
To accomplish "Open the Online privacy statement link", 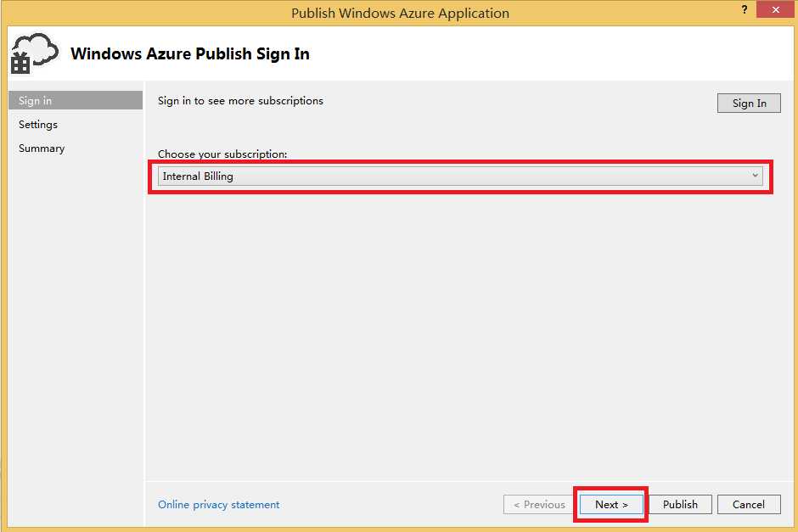I will tap(219, 505).
